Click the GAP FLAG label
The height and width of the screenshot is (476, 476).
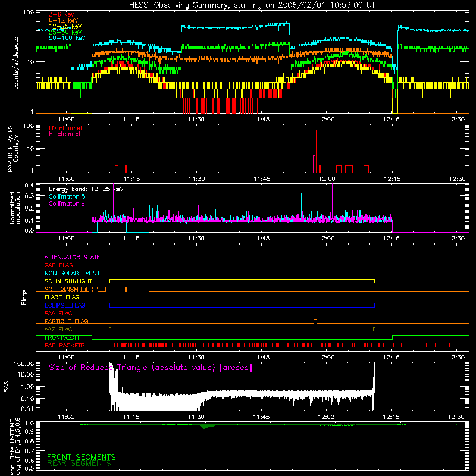pos(58,265)
